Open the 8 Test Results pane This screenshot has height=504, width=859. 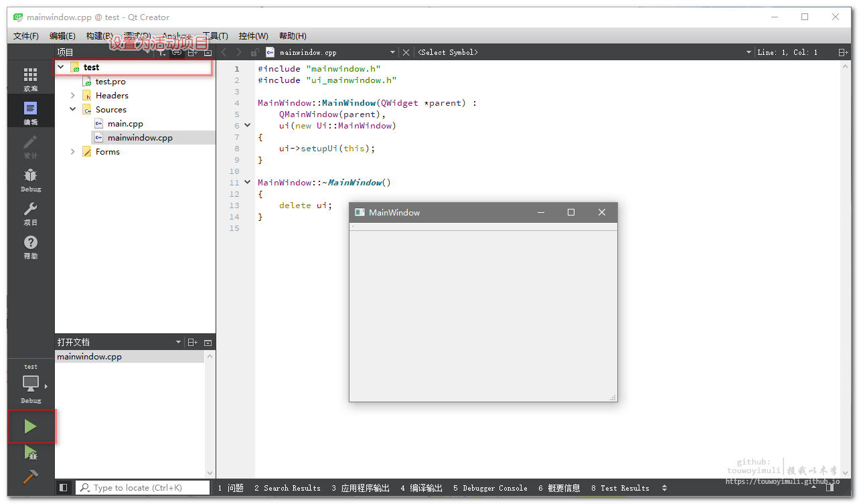(620, 488)
